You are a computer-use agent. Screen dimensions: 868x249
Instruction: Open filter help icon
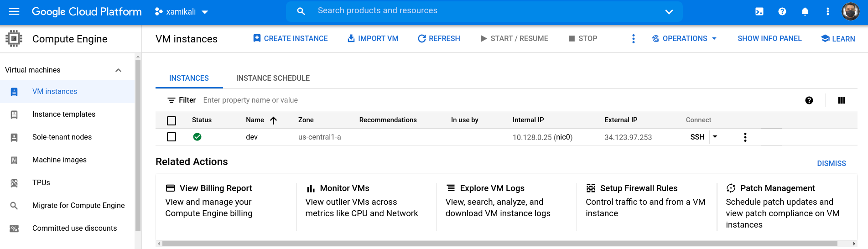pos(809,100)
